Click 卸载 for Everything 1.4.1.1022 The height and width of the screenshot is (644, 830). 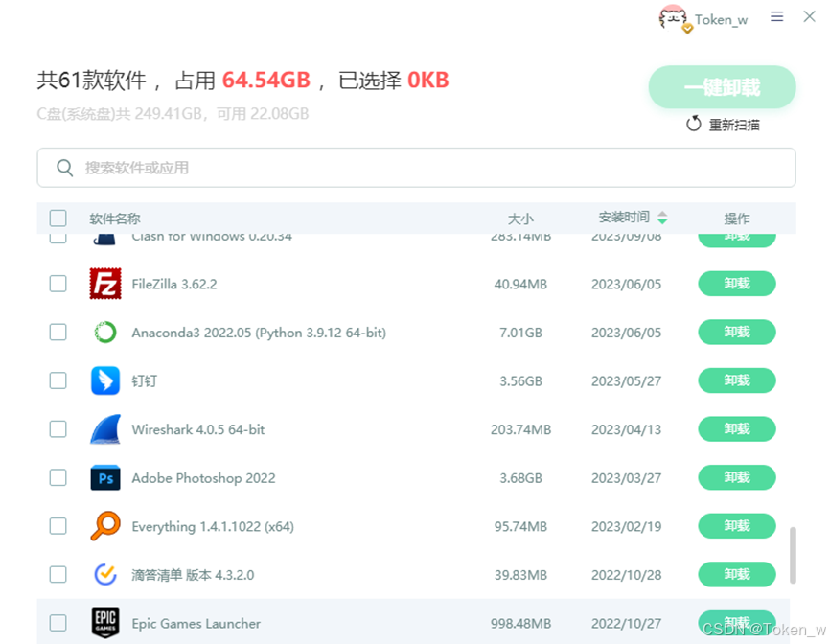pos(737,526)
